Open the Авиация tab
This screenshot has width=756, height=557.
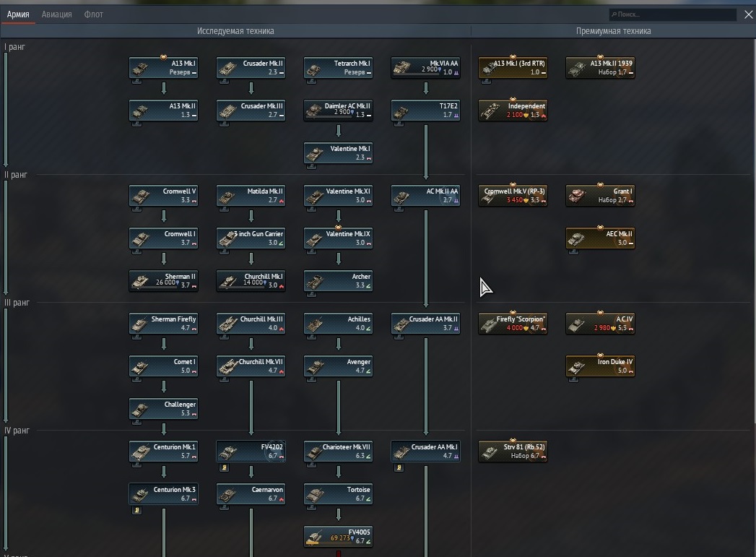56,14
